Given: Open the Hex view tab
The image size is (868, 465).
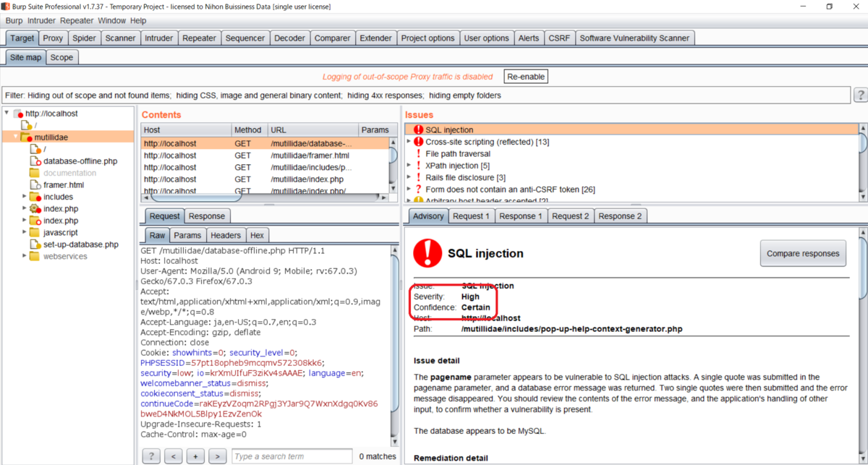Looking at the screenshot, I should pos(257,235).
